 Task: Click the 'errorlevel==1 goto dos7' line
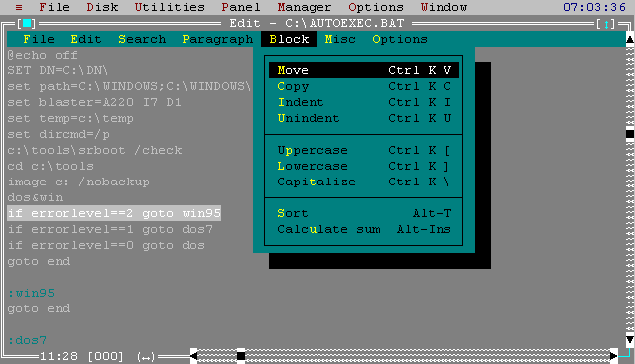click(x=110, y=229)
